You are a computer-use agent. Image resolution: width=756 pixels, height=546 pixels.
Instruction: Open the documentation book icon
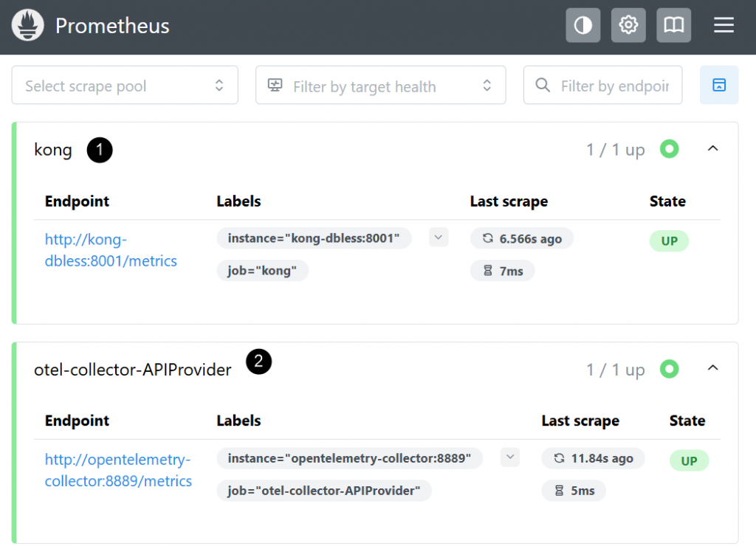coord(673,26)
